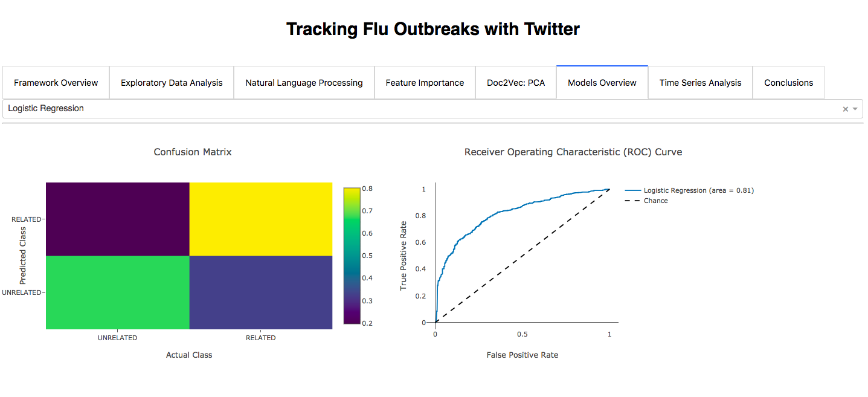Expand the model dropdown arrow
868x397 pixels.
[x=855, y=109]
